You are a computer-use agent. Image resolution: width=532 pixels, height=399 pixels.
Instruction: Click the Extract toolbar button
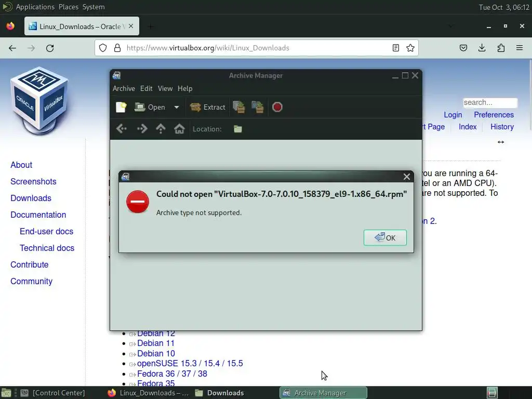(208, 107)
